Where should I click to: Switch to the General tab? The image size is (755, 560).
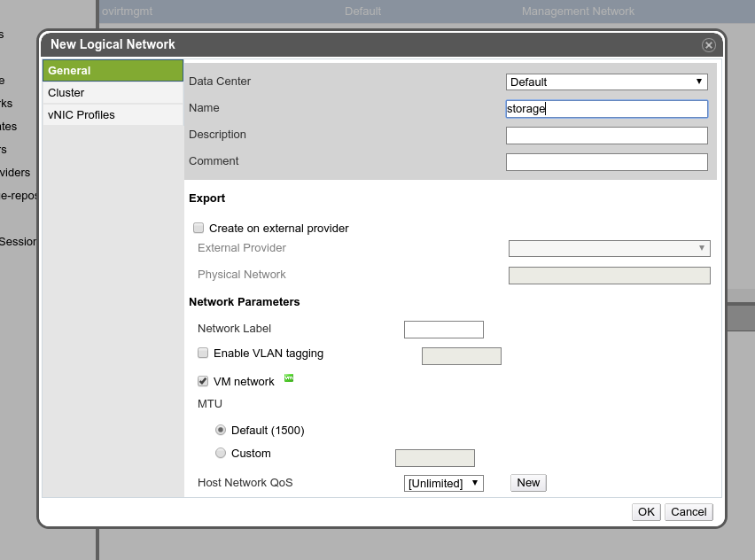(113, 70)
